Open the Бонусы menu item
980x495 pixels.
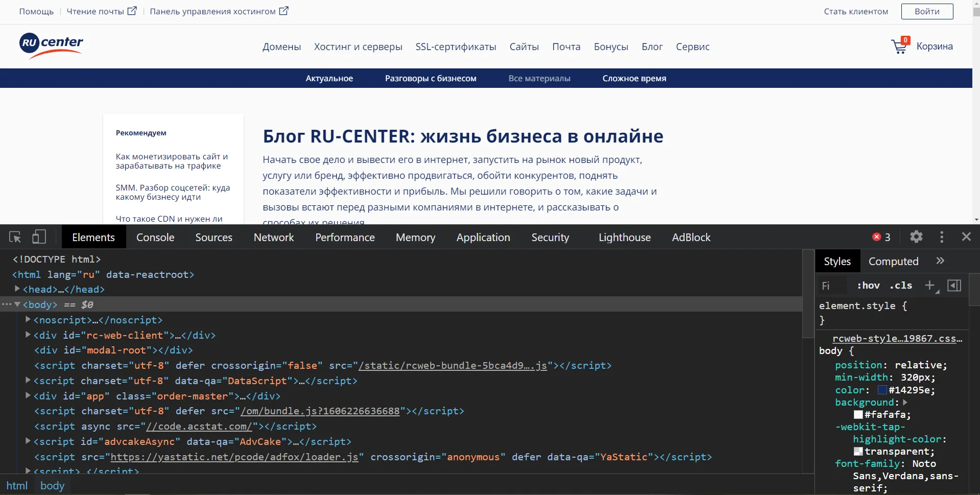coord(611,46)
